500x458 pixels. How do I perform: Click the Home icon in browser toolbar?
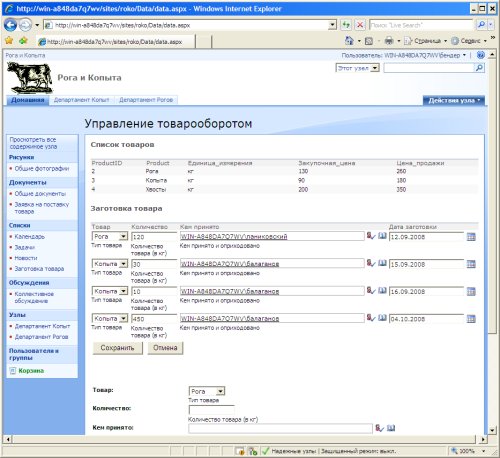click(x=349, y=41)
